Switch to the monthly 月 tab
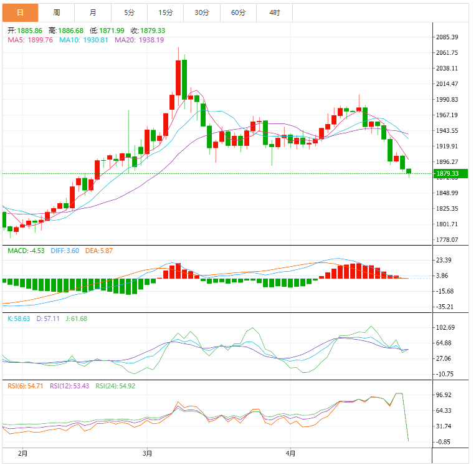The height and width of the screenshot is (470, 476). tap(93, 12)
